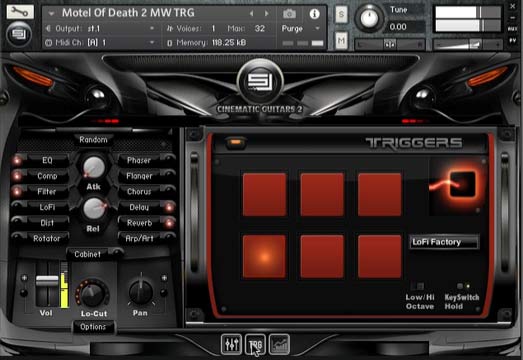Enable the Phaser effect

coord(169,158)
